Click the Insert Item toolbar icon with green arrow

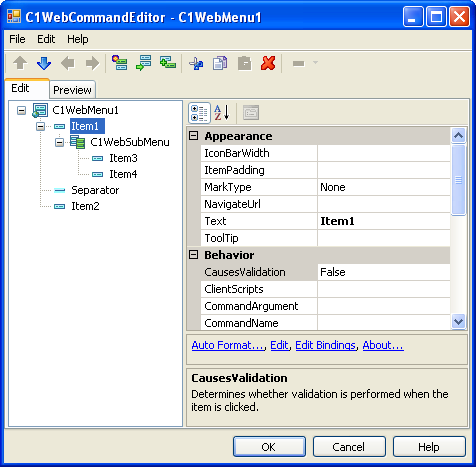pos(144,63)
